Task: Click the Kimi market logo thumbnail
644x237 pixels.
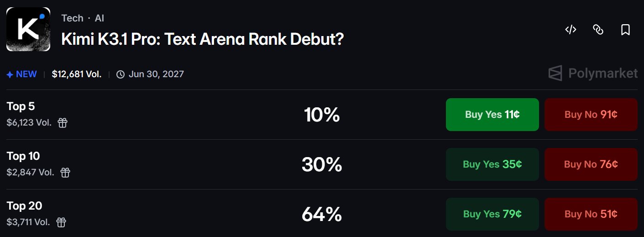Action: pyautogui.click(x=28, y=29)
